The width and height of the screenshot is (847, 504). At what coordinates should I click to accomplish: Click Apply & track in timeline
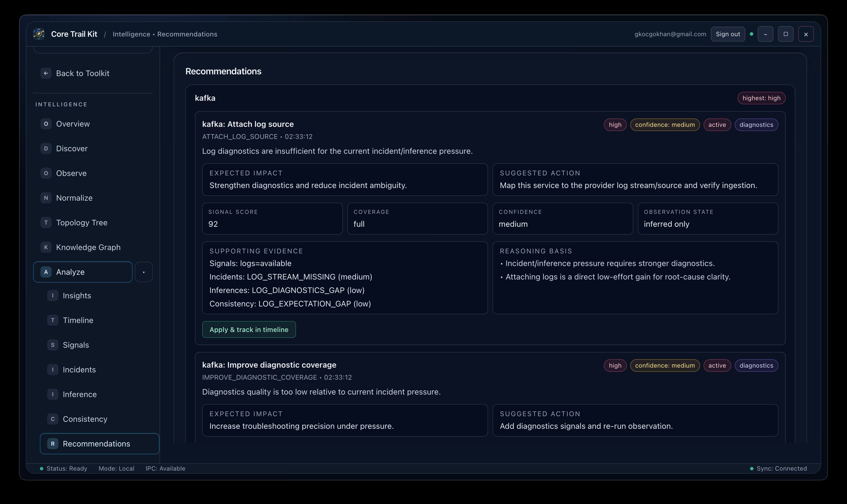pyautogui.click(x=249, y=330)
